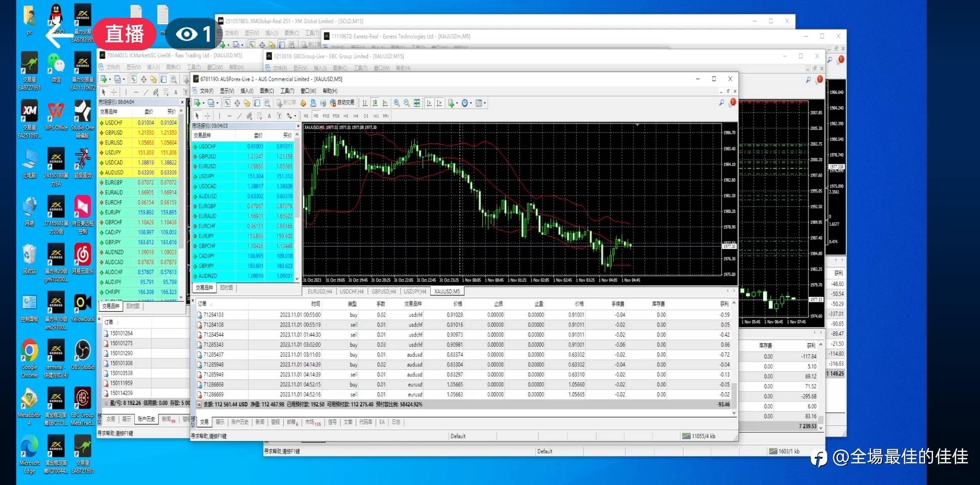
Task: Select the draw trendline tool
Action: [239, 116]
